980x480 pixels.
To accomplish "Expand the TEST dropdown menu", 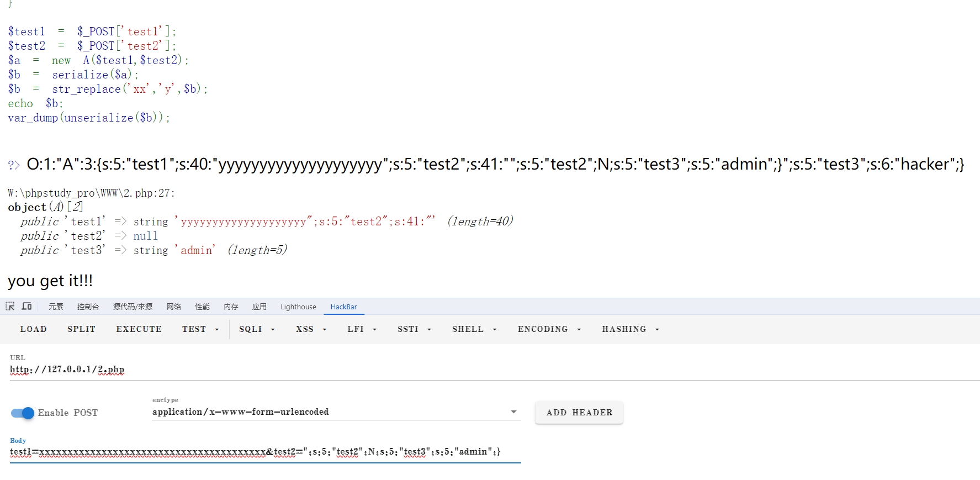I will (x=200, y=329).
